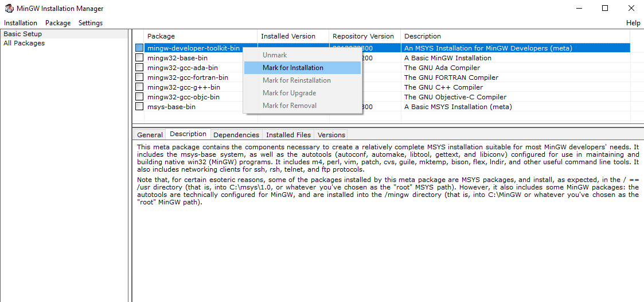This screenshot has height=302, width=644.
Task: Select the mingw32-gcc-fortran-bin package name
Action: 188,78
